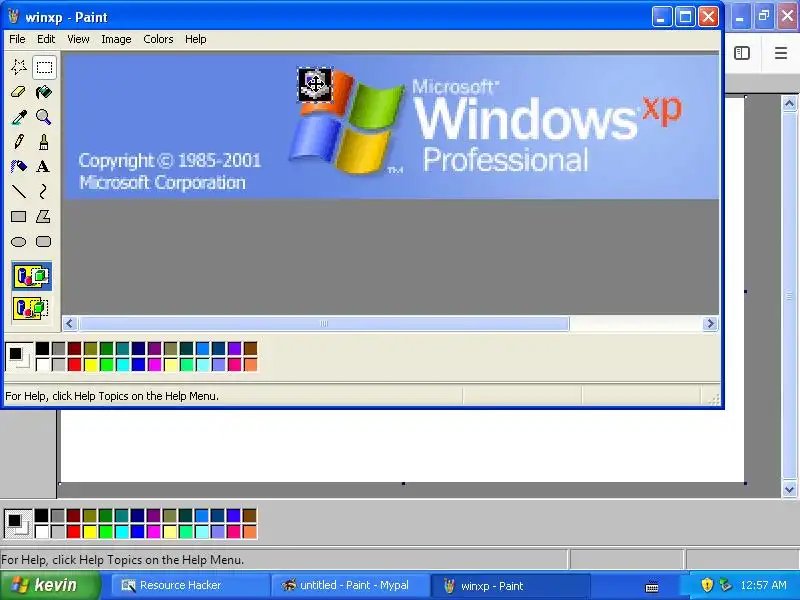Image resolution: width=800 pixels, height=600 pixels.
Task: Click the network tray icon next to the clock
Action: [725, 585]
